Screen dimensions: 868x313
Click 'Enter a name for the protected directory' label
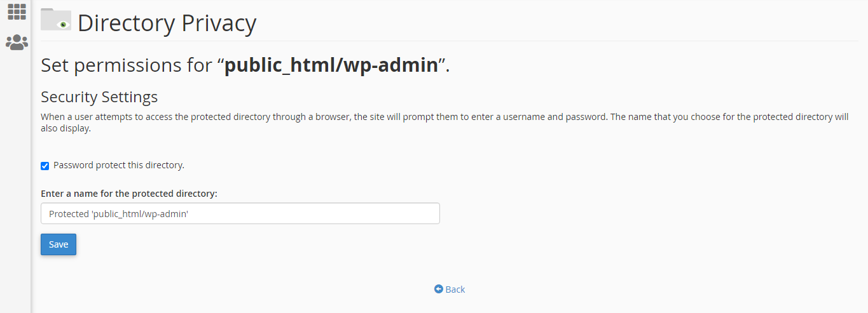click(x=129, y=194)
